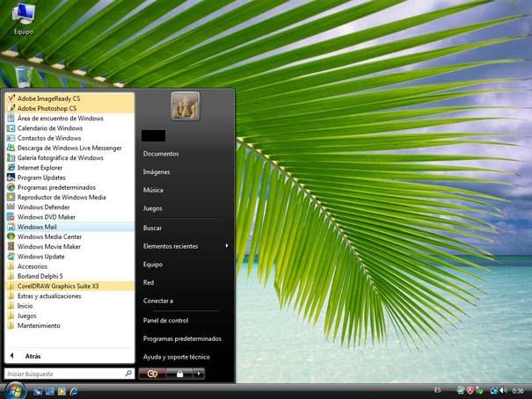Open Red from the right pane

pos(149,282)
